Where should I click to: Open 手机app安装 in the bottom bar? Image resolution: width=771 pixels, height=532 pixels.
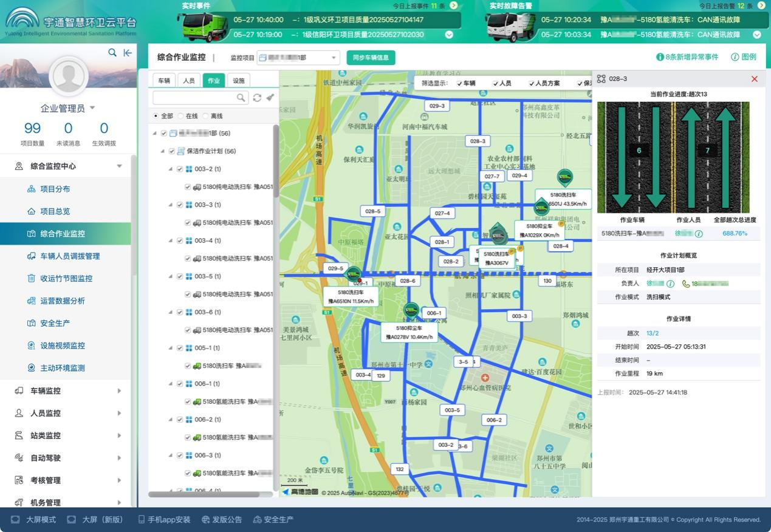(164, 520)
